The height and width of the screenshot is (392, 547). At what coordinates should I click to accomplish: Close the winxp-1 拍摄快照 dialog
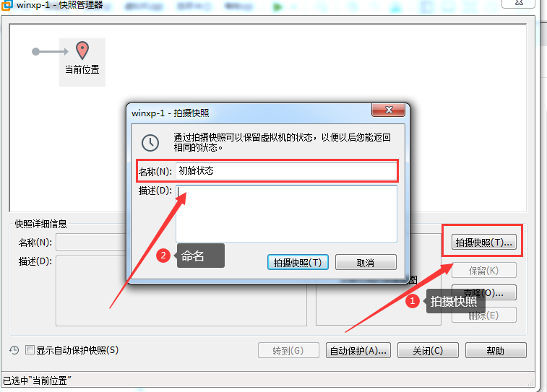click(x=389, y=110)
